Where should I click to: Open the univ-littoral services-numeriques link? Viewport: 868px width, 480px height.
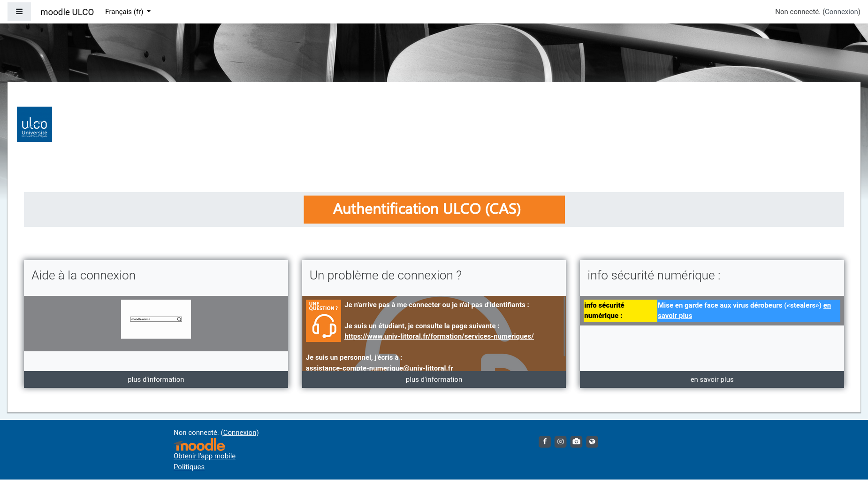click(439, 336)
